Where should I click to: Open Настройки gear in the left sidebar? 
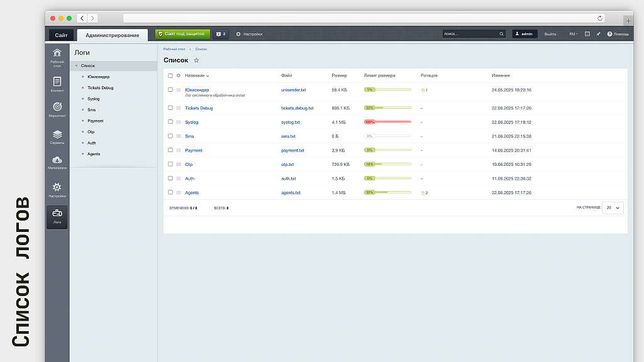(x=57, y=189)
